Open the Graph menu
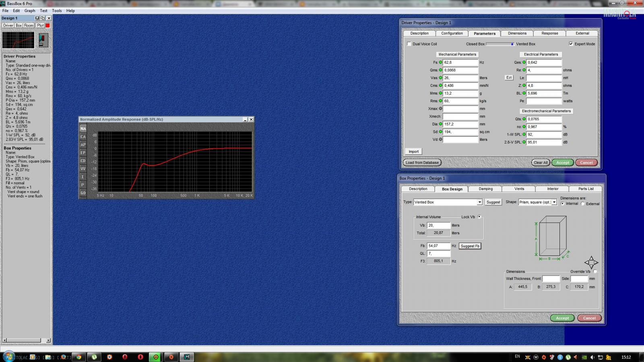The image size is (644, 362). pos(30,11)
